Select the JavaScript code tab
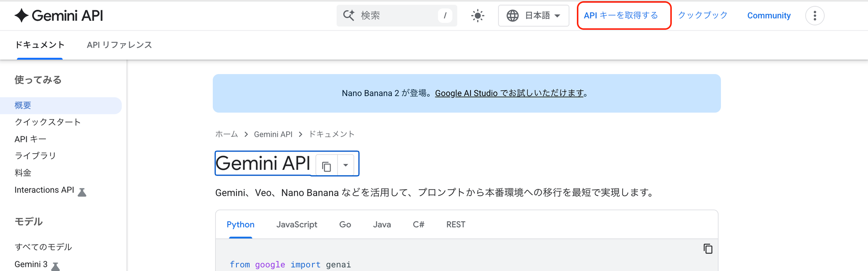Image resolution: width=868 pixels, height=271 pixels. (x=297, y=224)
